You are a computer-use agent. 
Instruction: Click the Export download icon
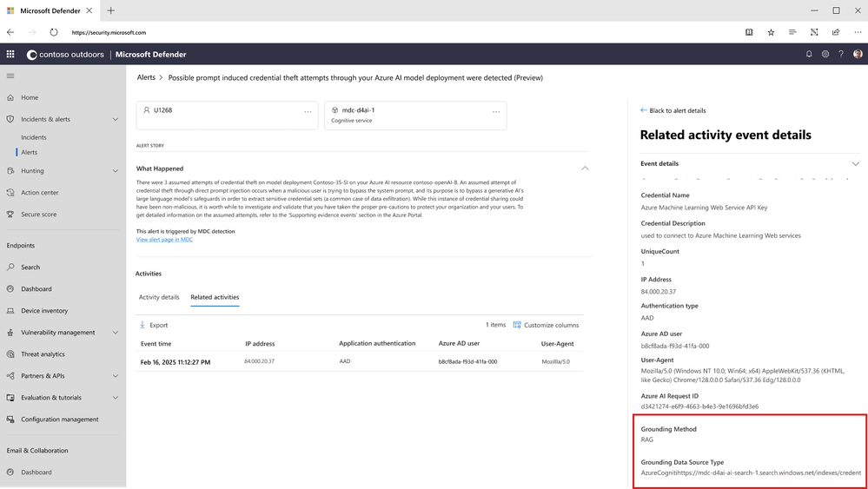142,325
